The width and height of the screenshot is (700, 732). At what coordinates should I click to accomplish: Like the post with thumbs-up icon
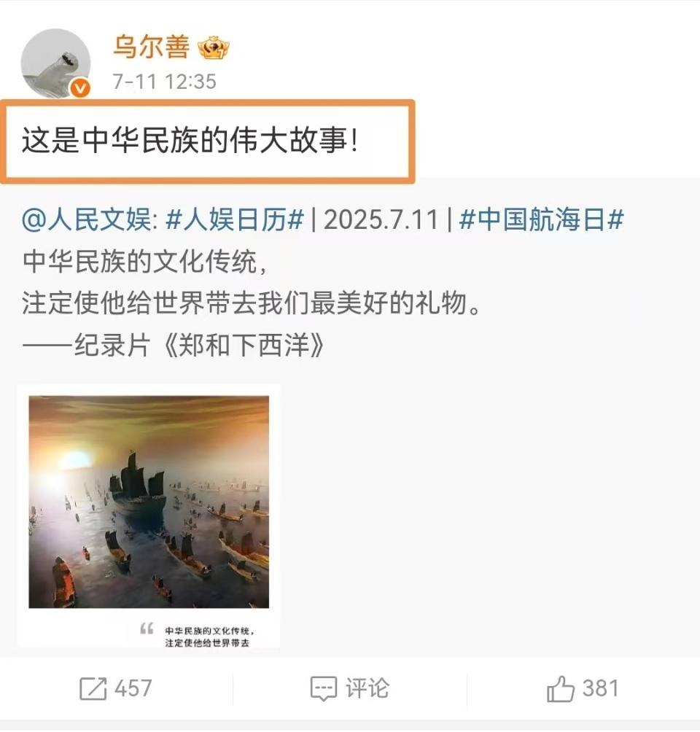click(560, 688)
